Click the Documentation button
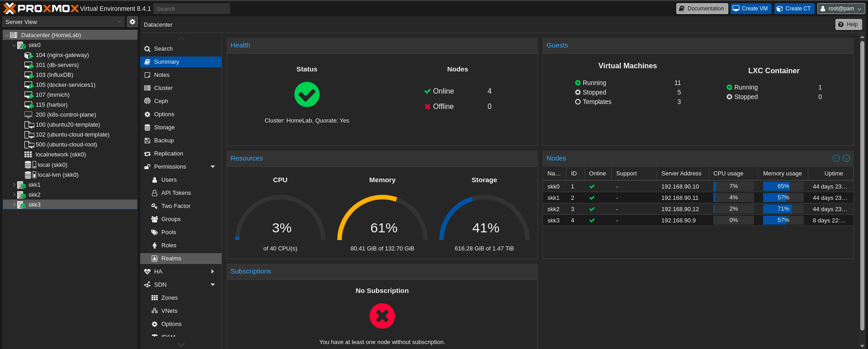The image size is (868, 349). pyautogui.click(x=702, y=9)
